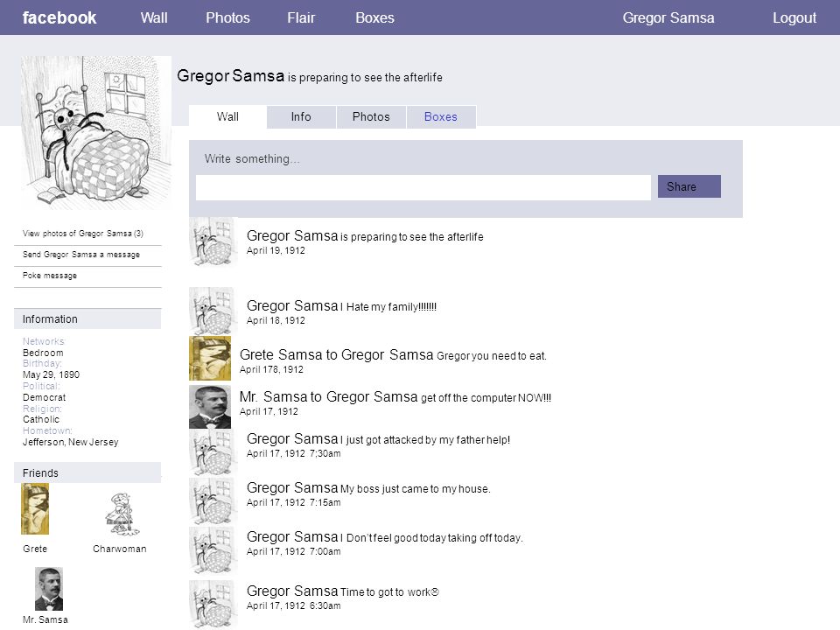Click the 'Catholic' religion value
The width and height of the screenshot is (840, 630).
tap(41, 419)
